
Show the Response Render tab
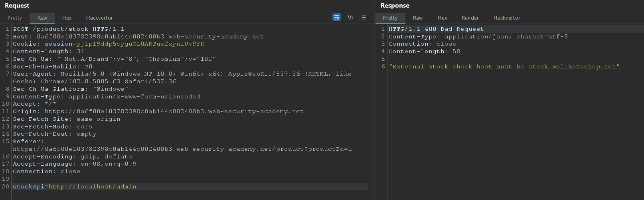(470, 18)
